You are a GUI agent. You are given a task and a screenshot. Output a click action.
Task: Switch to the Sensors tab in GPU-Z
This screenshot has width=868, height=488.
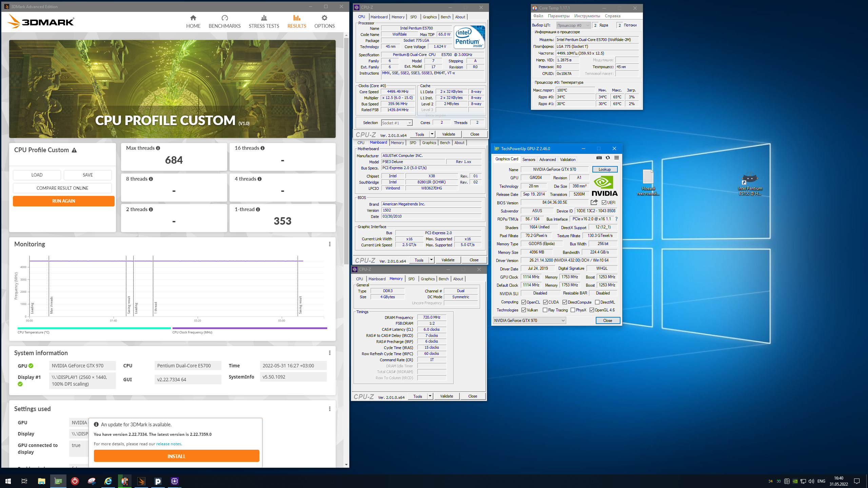click(529, 160)
